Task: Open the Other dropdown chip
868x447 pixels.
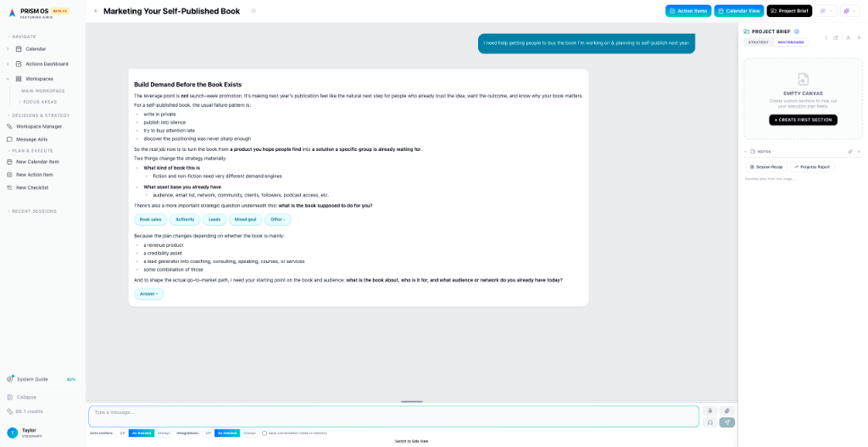Action: tap(277, 220)
